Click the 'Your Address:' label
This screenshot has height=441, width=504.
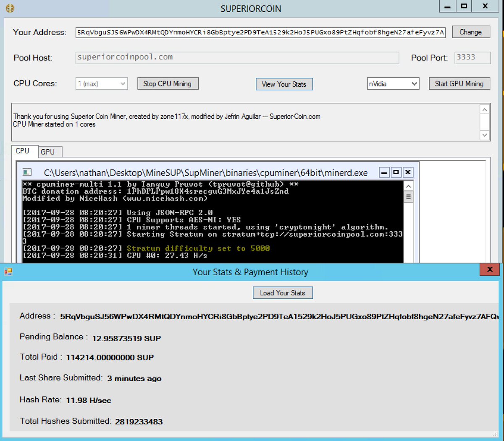(39, 32)
